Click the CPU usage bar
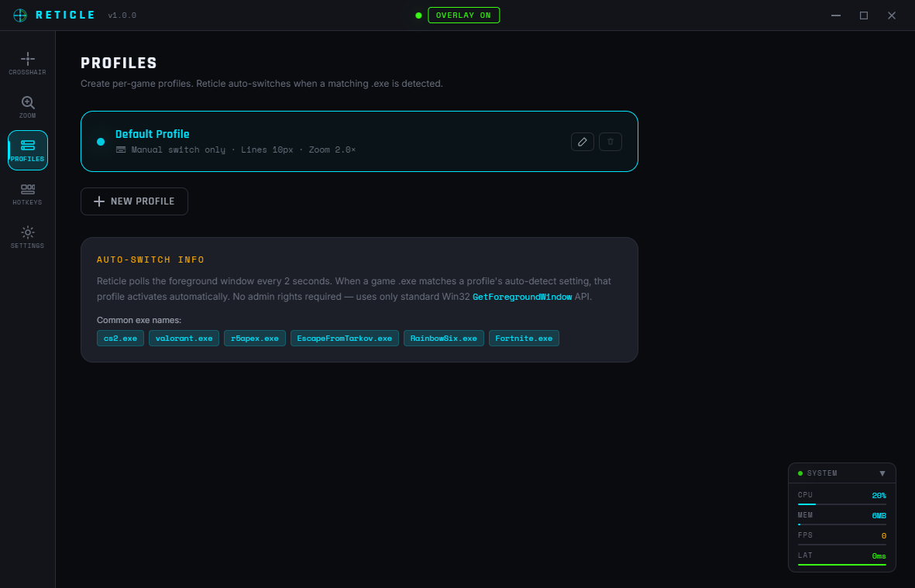915x588 pixels. click(x=841, y=504)
